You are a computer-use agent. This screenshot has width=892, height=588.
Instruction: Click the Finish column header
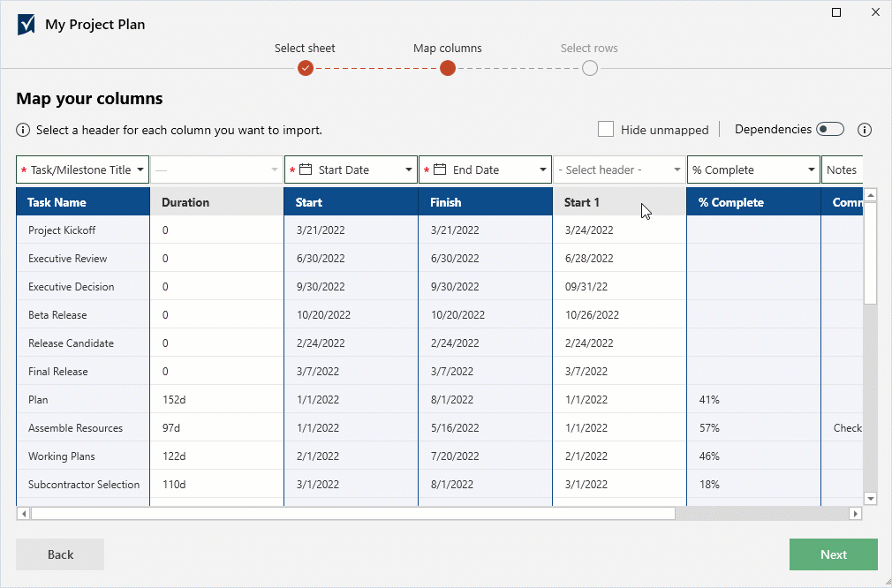click(x=485, y=202)
